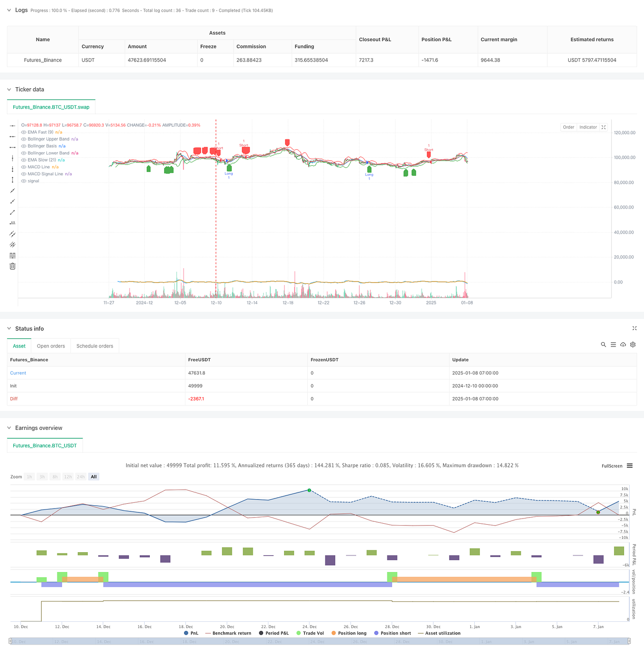Screen dimensions: 644x655
Task: Collapse the Earnings overview section
Action: coord(9,428)
